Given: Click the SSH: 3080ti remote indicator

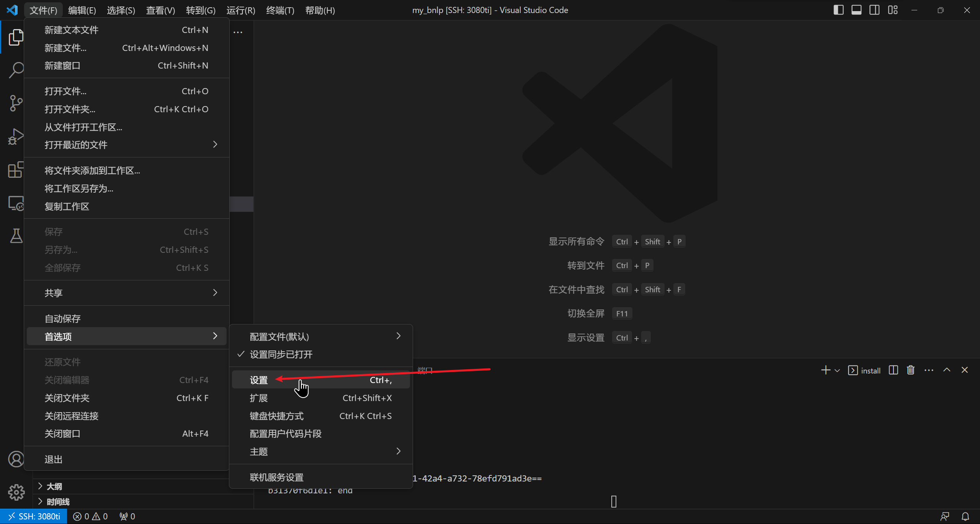Looking at the screenshot, I should pos(34,516).
